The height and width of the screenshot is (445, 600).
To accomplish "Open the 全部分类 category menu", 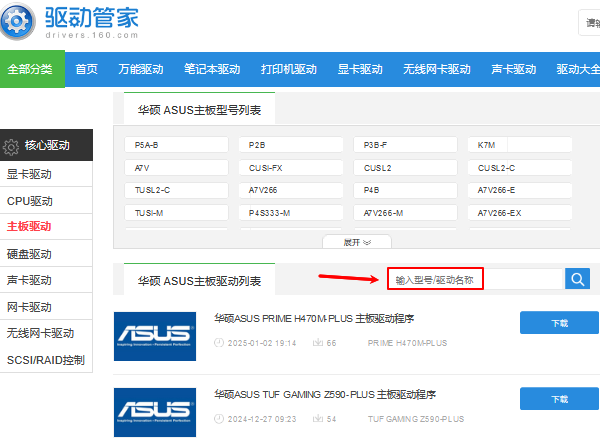I will coord(33,69).
